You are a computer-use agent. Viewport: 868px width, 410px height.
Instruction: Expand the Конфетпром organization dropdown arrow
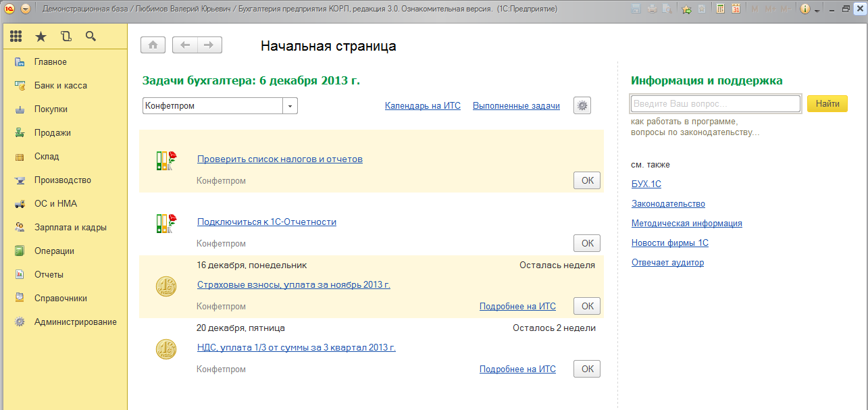[x=290, y=106]
